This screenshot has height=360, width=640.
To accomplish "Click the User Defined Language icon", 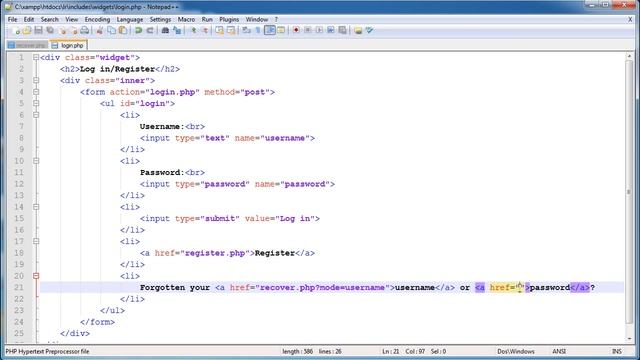I will point(281,31).
